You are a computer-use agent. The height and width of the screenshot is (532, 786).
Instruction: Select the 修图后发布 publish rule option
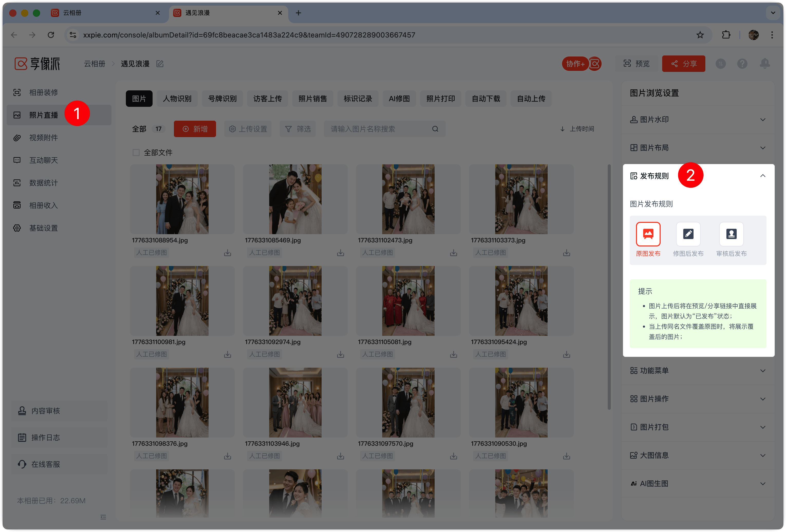click(688, 240)
